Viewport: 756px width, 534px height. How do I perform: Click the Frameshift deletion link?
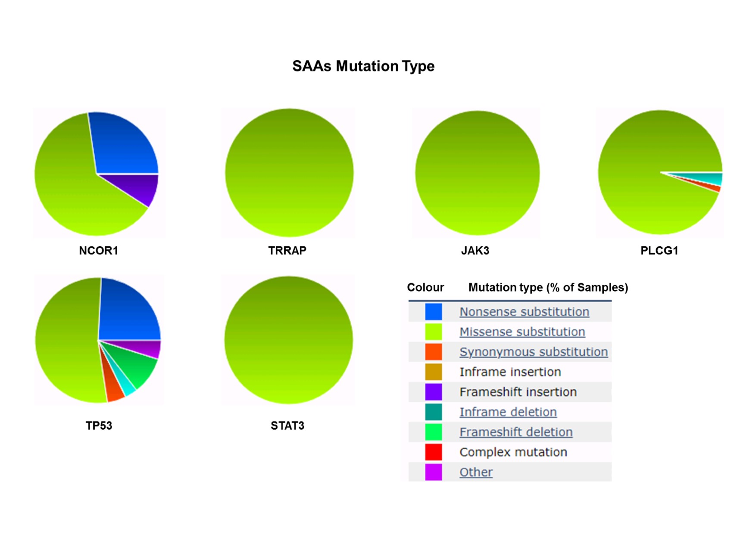[515, 432]
